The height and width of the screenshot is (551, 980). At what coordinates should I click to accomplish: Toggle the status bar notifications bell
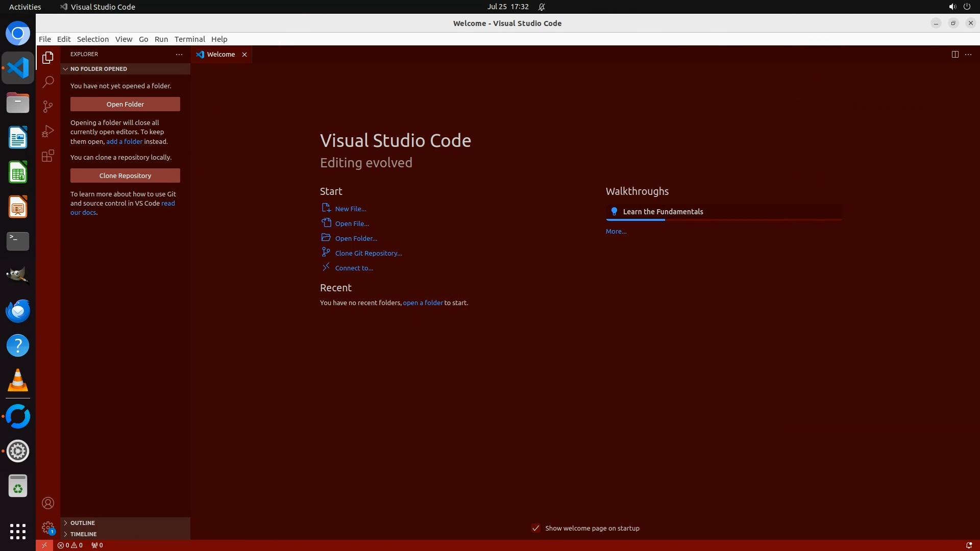[968, 545]
